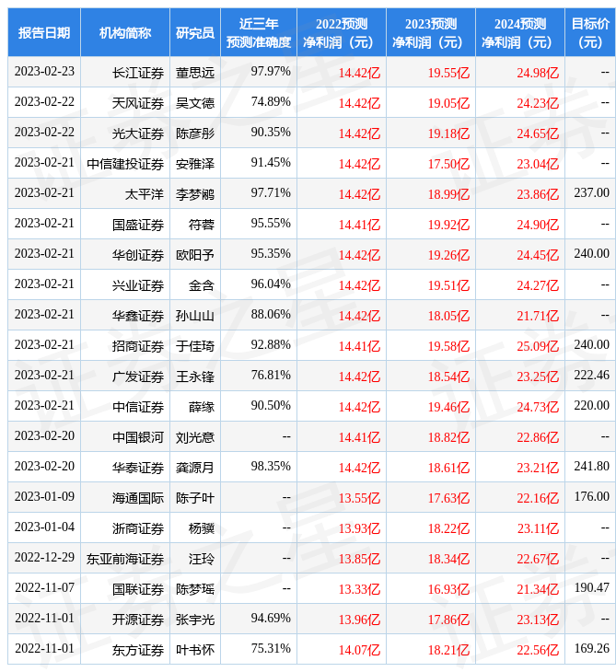The image size is (616, 672).
Task: Click analyst name 刘光意
Action: click(195, 436)
